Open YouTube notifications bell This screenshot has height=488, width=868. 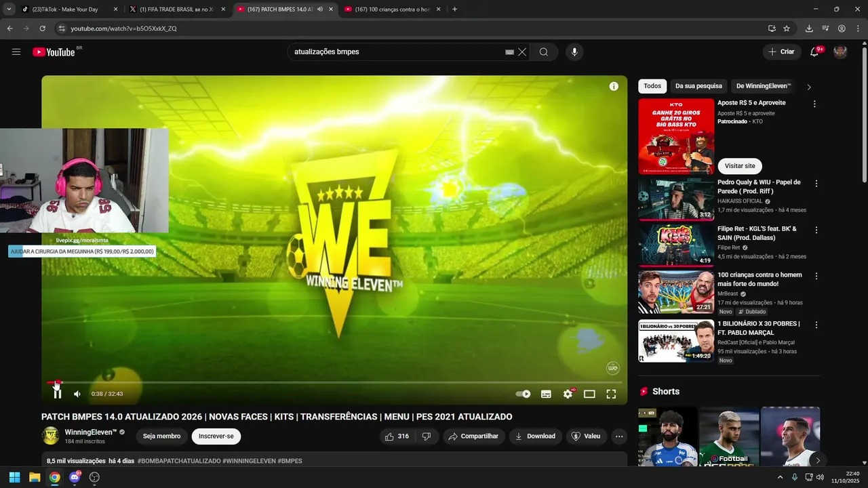(814, 52)
